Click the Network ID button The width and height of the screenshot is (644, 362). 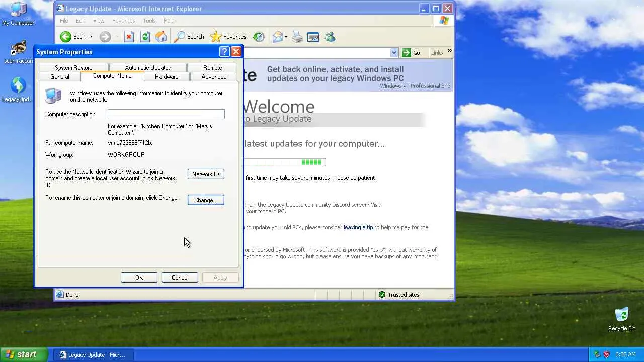pyautogui.click(x=206, y=174)
